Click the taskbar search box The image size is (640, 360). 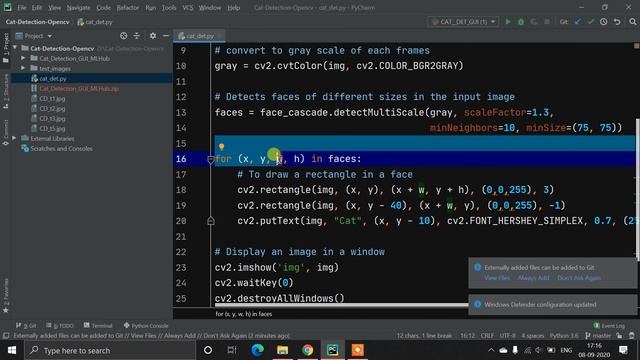tap(111, 350)
